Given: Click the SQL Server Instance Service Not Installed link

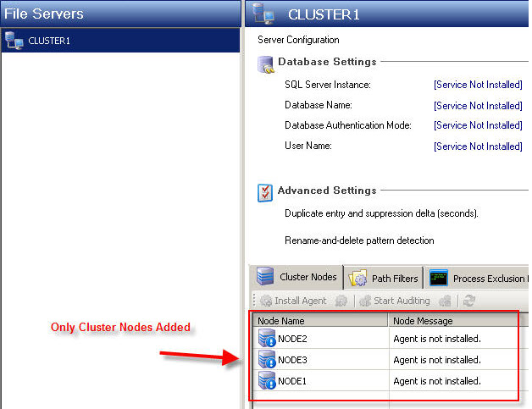Looking at the screenshot, I should (478, 85).
